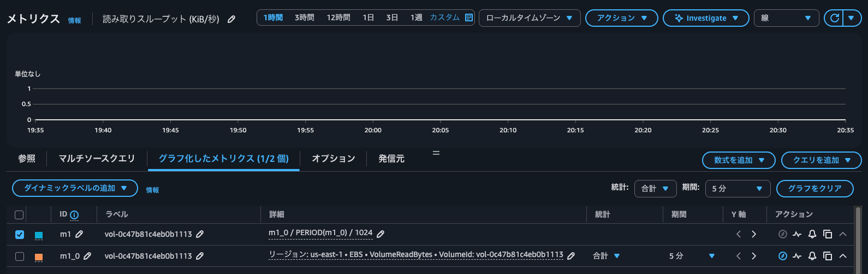Click the orange color swatch of m1_0

point(39,257)
